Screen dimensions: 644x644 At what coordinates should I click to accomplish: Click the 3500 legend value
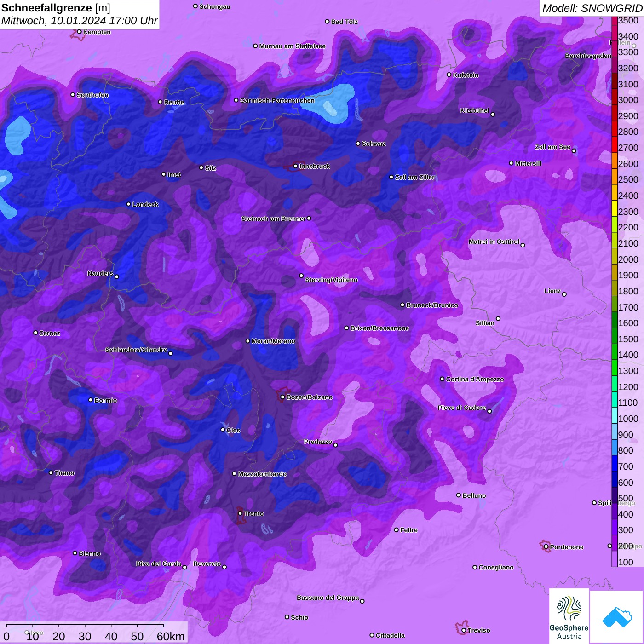pyautogui.click(x=628, y=20)
